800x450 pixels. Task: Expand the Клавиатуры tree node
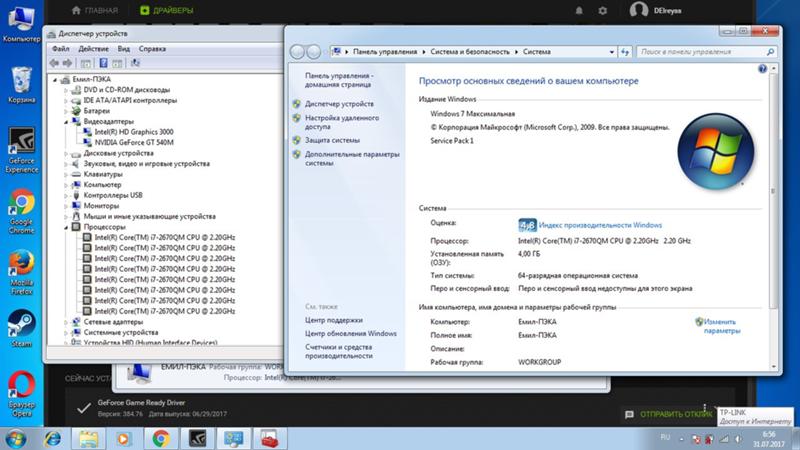coord(66,174)
